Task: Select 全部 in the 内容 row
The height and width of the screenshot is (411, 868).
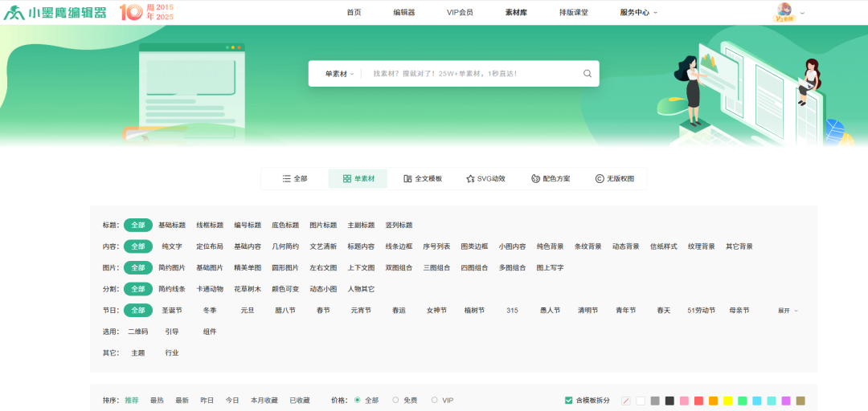Action: [138, 246]
